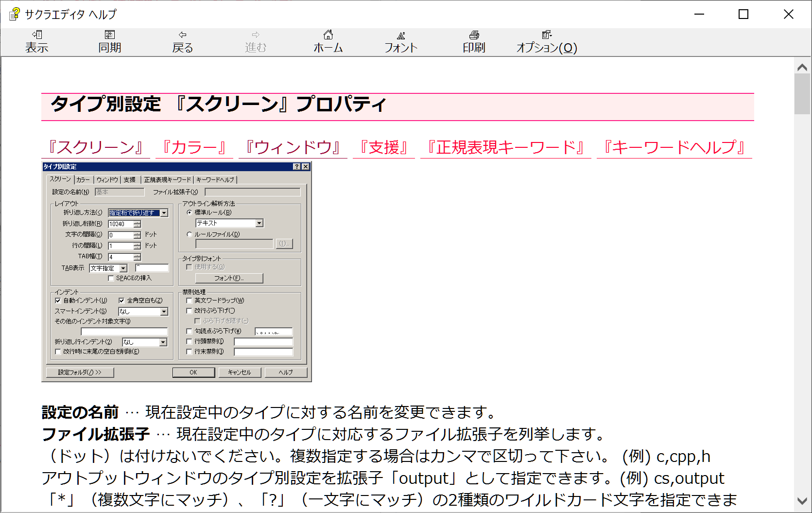
Task: Click the TAB表示 character input field
Action: [152, 268]
